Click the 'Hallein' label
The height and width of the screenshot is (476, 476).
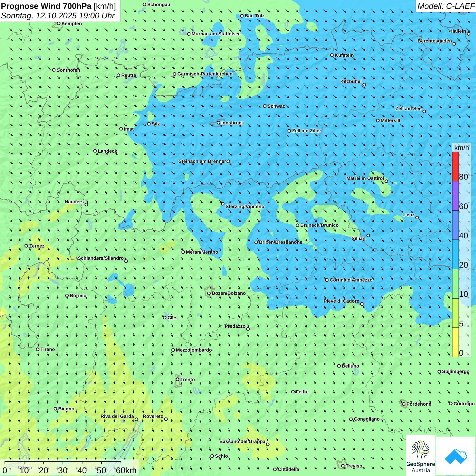click(458, 31)
